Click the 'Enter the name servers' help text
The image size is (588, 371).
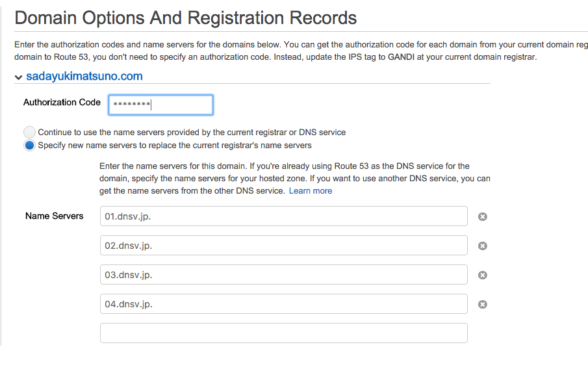tap(292, 178)
